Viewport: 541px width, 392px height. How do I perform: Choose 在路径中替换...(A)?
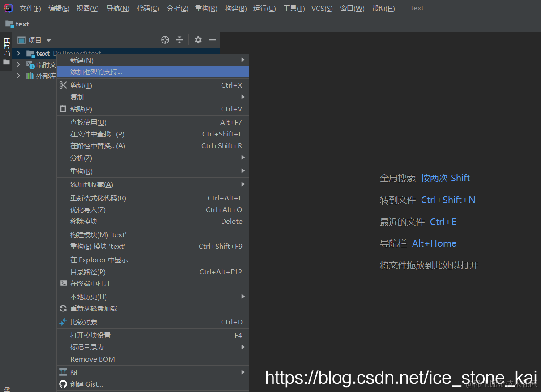(x=153, y=145)
